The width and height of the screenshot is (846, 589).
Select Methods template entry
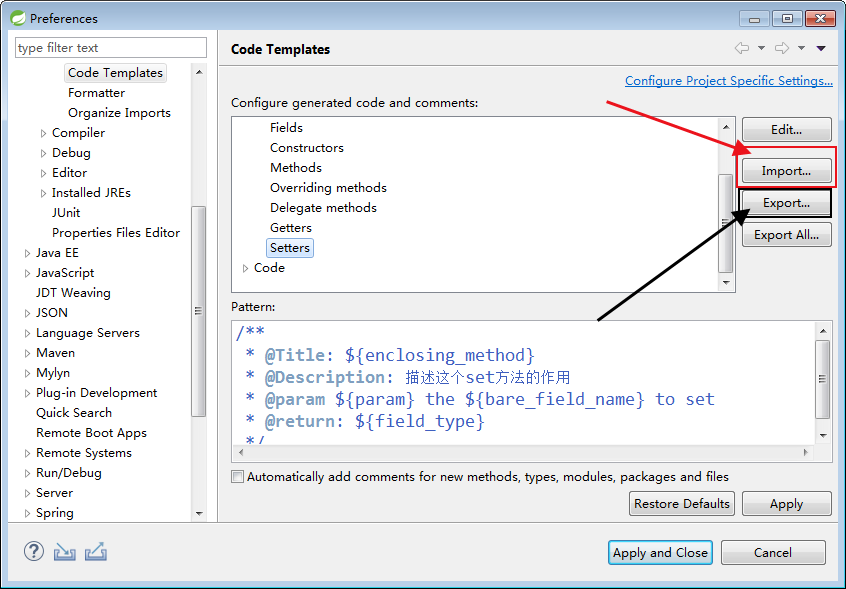296,168
